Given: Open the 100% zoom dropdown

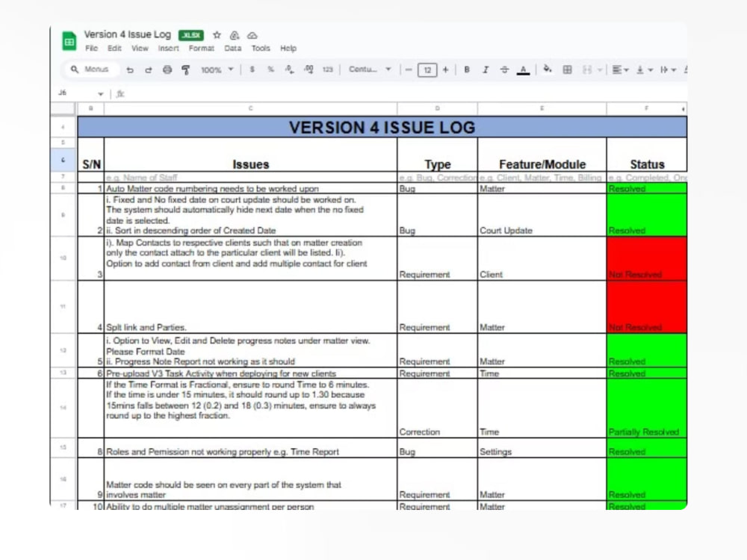Looking at the screenshot, I should point(217,70).
